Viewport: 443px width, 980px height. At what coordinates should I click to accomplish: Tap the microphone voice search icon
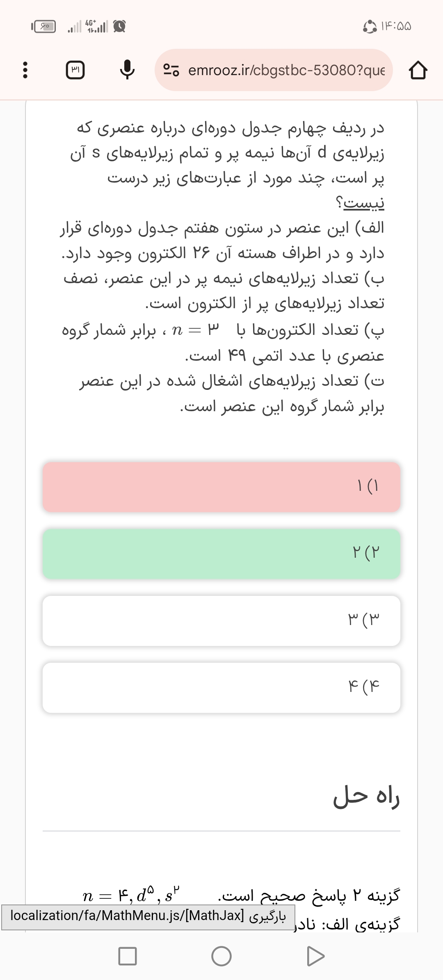(x=127, y=70)
